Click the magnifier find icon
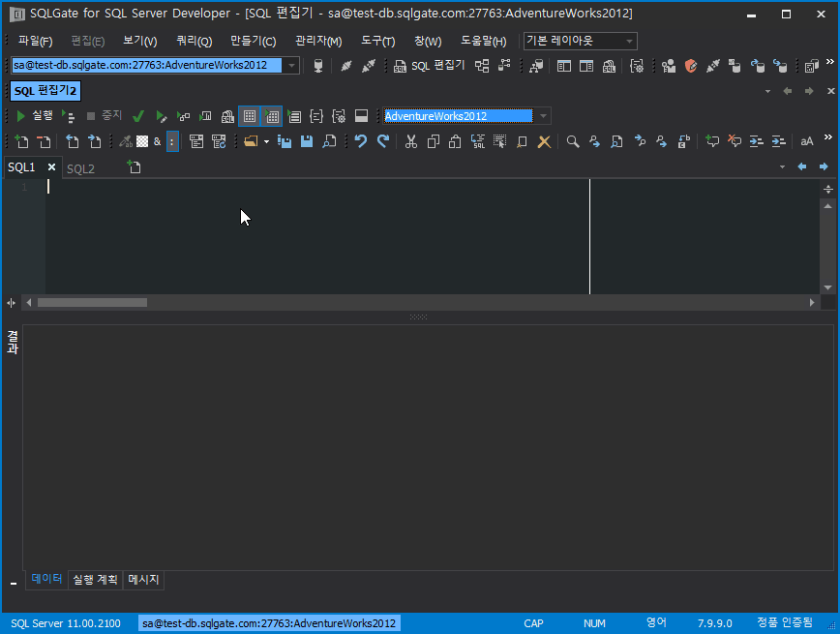 coord(573,141)
